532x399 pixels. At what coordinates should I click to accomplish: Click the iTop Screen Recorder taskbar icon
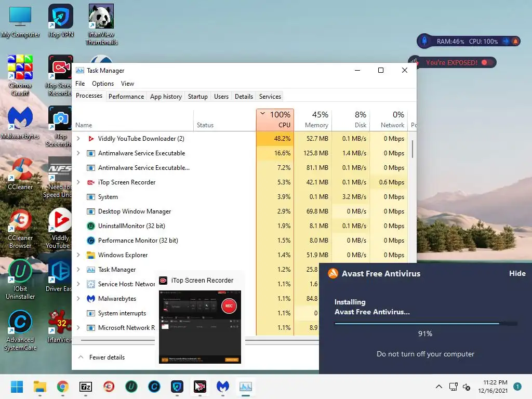[x=200, y=387]
